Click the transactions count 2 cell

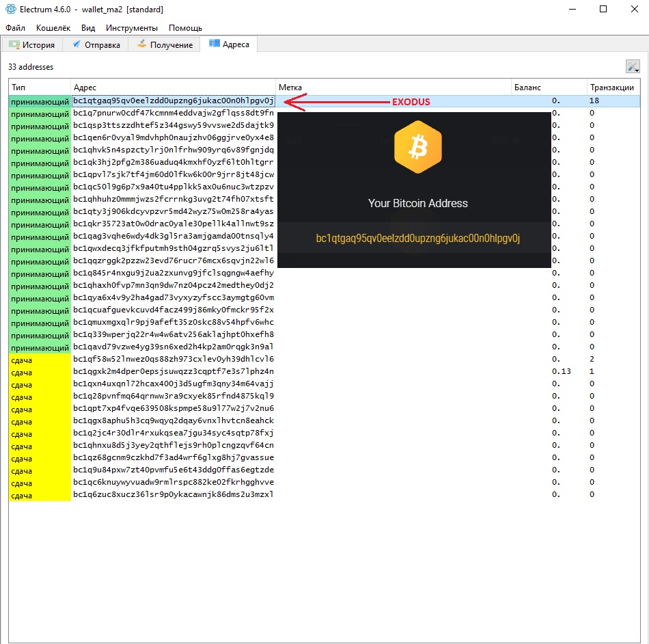592,359
